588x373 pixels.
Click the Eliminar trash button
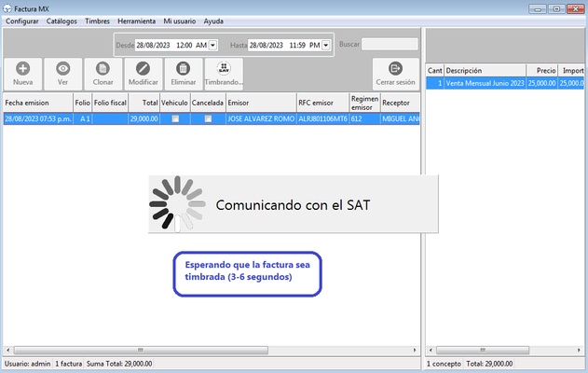184,74
